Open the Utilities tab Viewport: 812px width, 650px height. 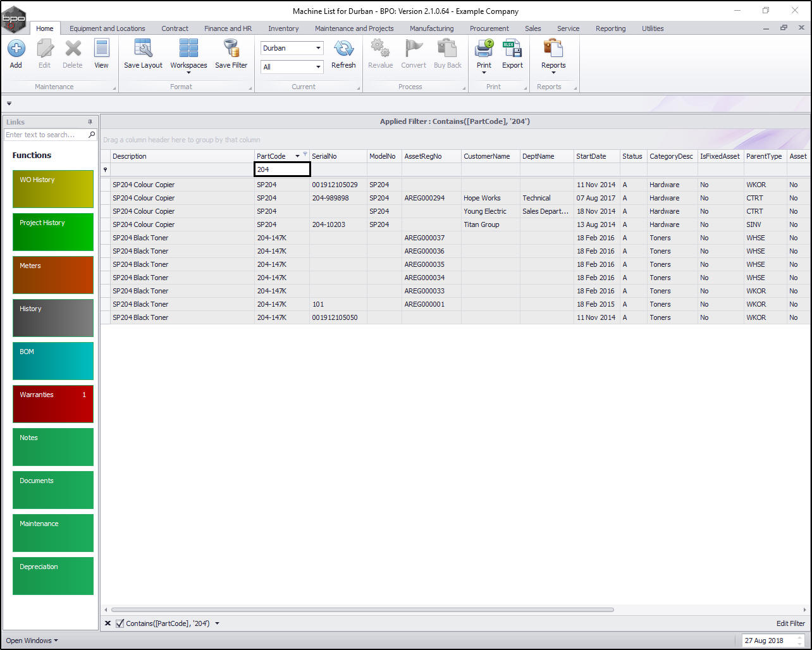pos(653,28)
